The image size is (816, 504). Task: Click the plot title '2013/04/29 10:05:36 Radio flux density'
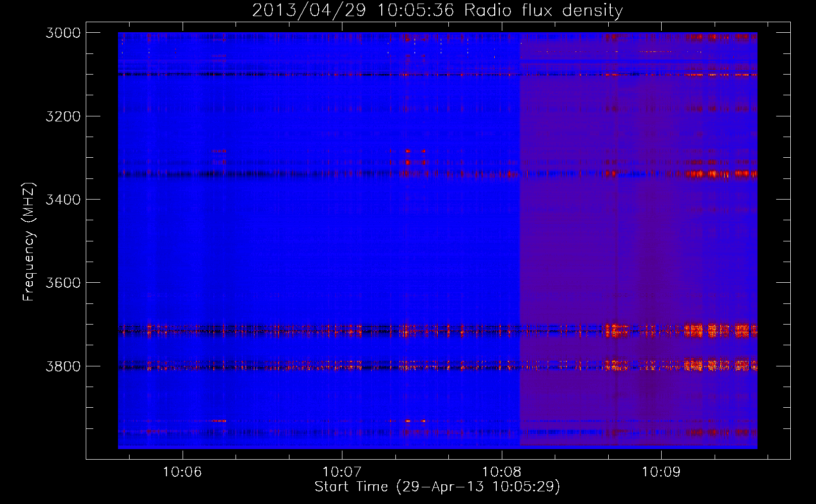tap(437, 11)
